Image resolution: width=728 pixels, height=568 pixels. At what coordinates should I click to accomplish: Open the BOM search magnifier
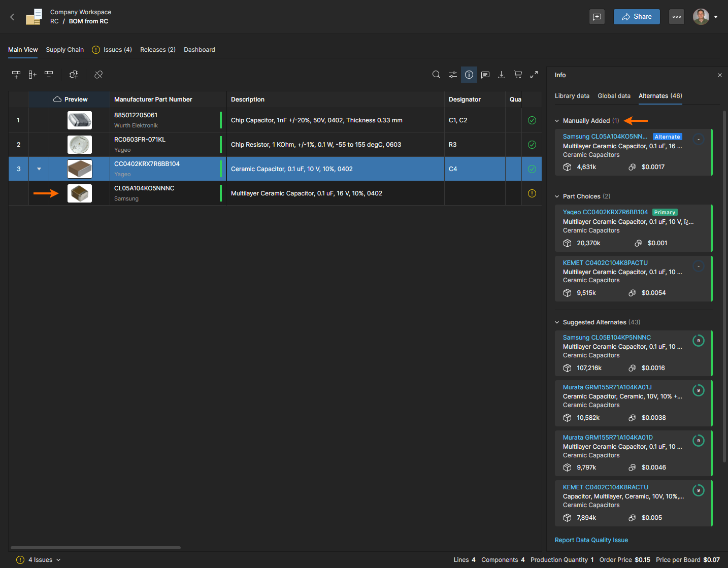coord(436,75)
